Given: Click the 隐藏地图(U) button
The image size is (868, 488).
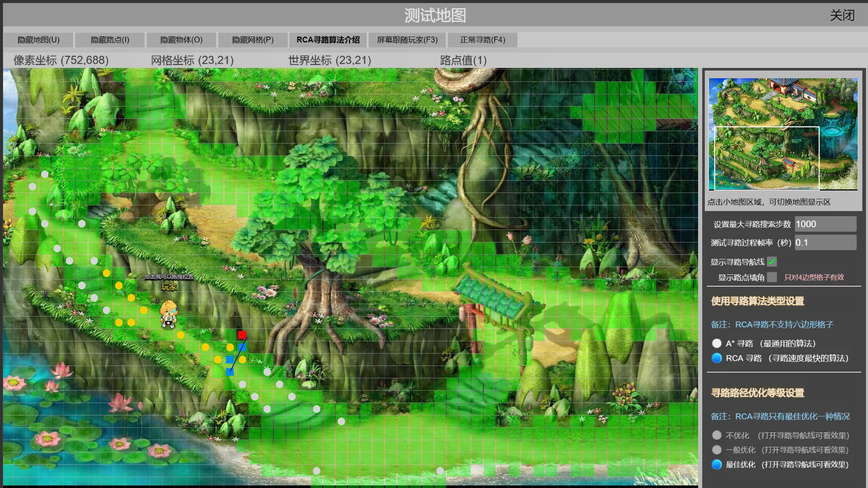Looking at the screenshot, I should [39, 40].
